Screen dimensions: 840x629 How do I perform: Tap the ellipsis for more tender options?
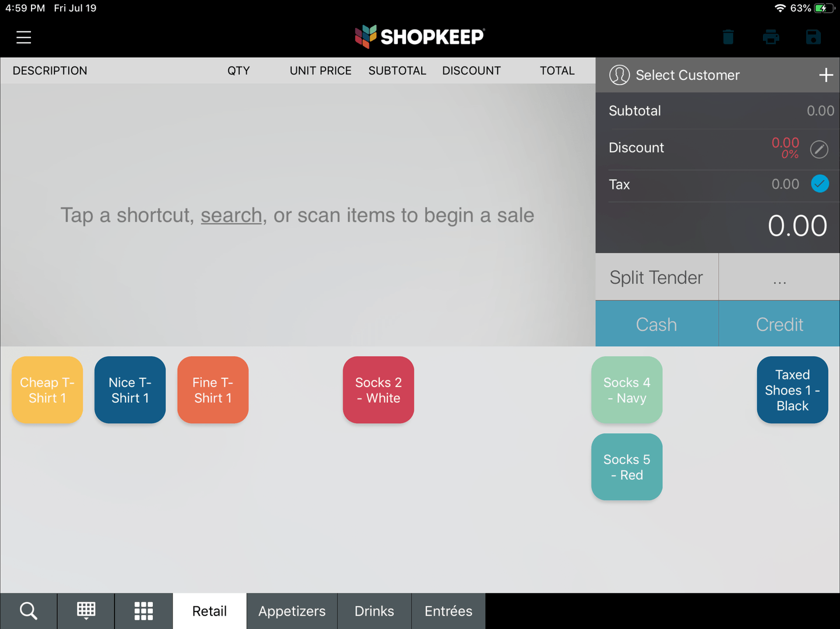tap(779, 277)
